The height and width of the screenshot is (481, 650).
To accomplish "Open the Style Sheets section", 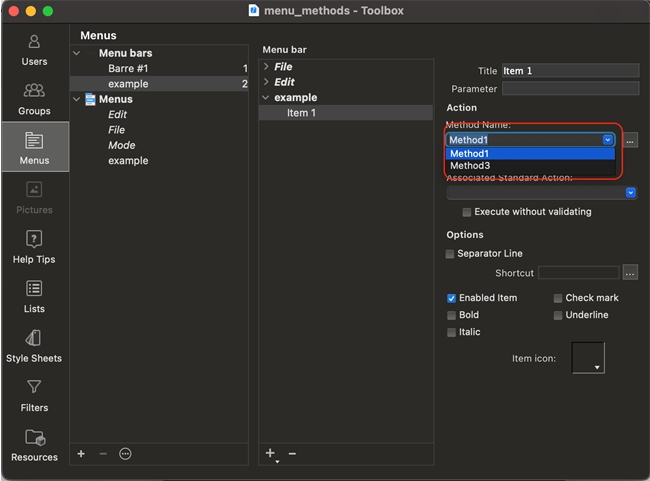I will (35, 345).
